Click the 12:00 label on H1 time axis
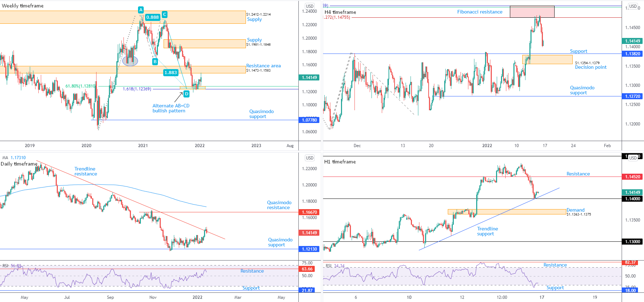644x302 pixels. (502, 297)
